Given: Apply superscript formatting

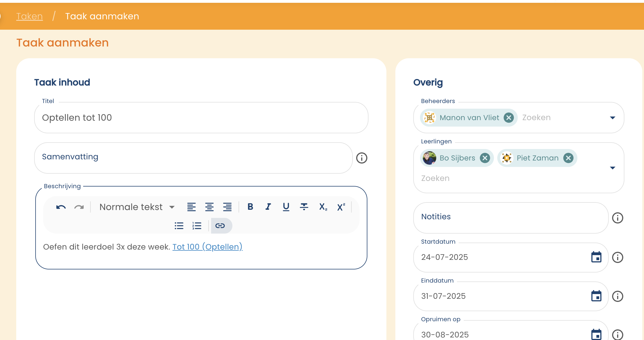Looking at the screenshot, I should 341,207.
